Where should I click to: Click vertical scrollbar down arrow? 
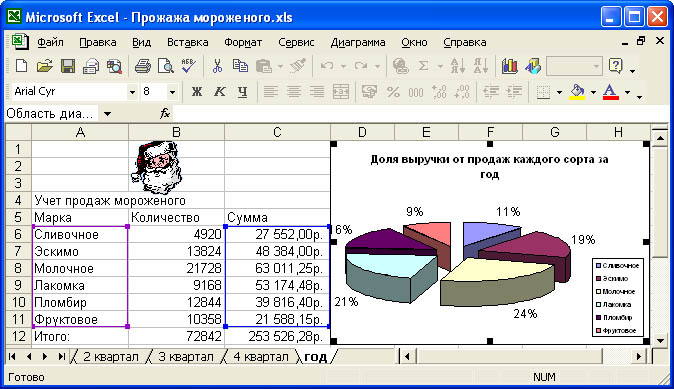point(660,340)
